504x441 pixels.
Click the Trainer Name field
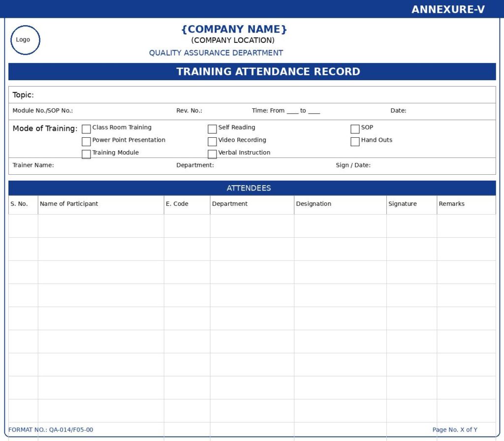click(33, 165)
